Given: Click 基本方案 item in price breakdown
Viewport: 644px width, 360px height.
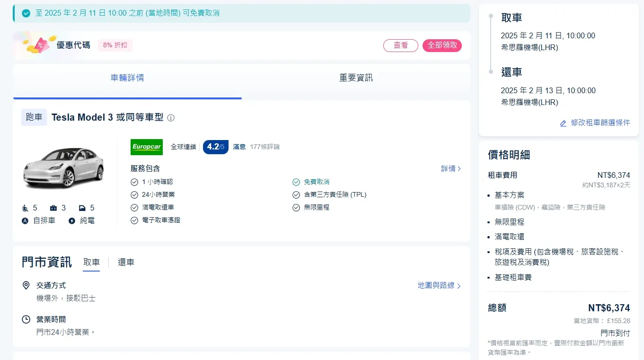Looking at the screenshot, I should click(x=510, y=195).
